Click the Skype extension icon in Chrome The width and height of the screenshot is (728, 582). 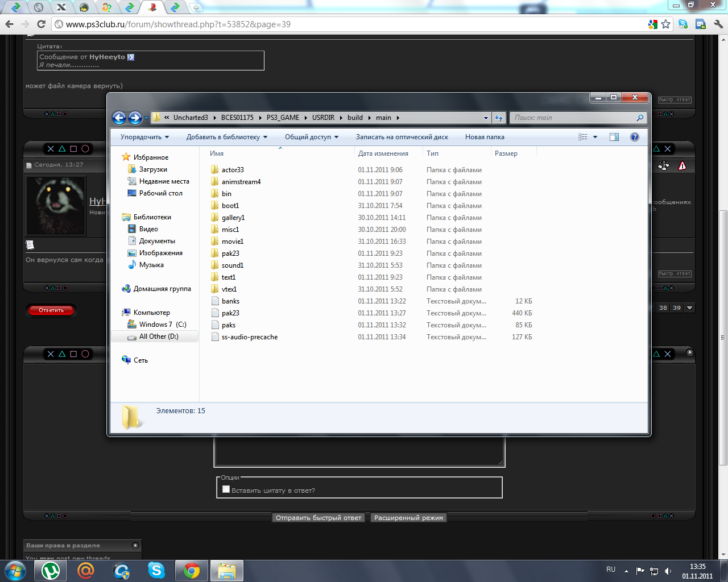pyautogui.click(x=683, y=24)
